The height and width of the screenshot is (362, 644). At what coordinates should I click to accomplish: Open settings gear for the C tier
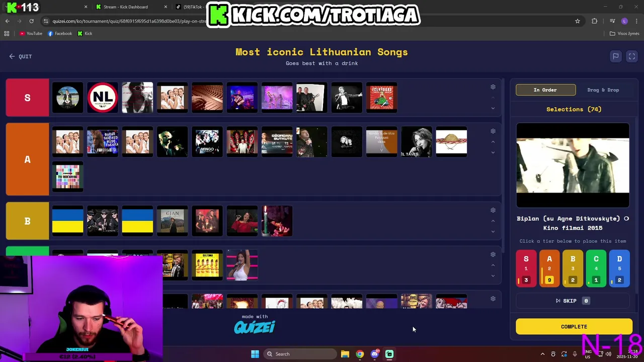tap(493, 254)
